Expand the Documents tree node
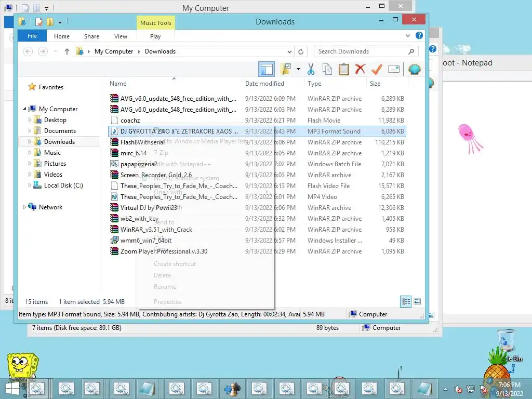This screenshot has height=399, width=532. pos(30,130)
